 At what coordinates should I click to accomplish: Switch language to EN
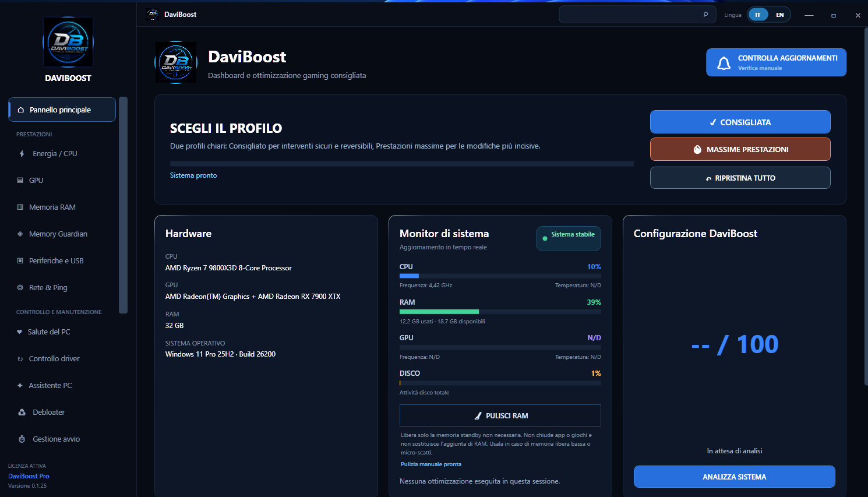tap(780, 15)
